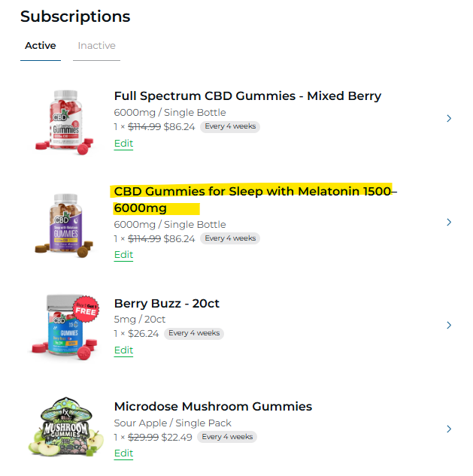Edit the Full Spectrum CBD Gummies subscription
Viewport: 473px width, 476px height.
tap(123, 144)
